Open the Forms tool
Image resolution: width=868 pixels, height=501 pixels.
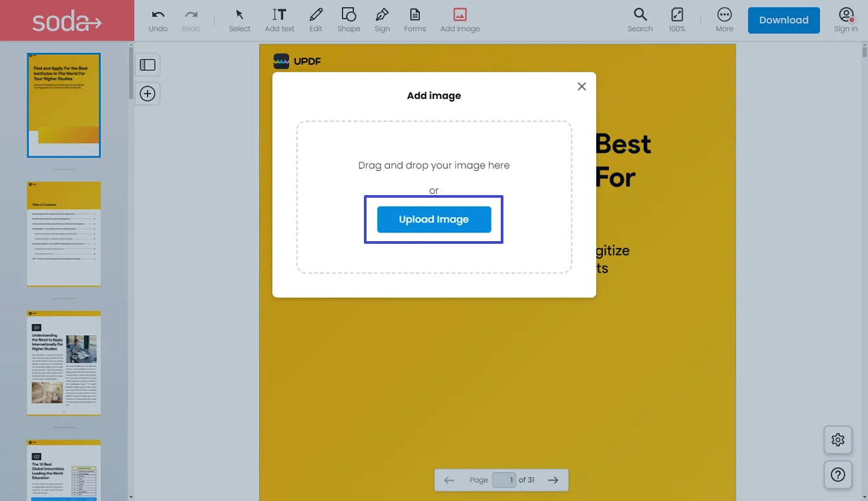[x=415, y=20]
